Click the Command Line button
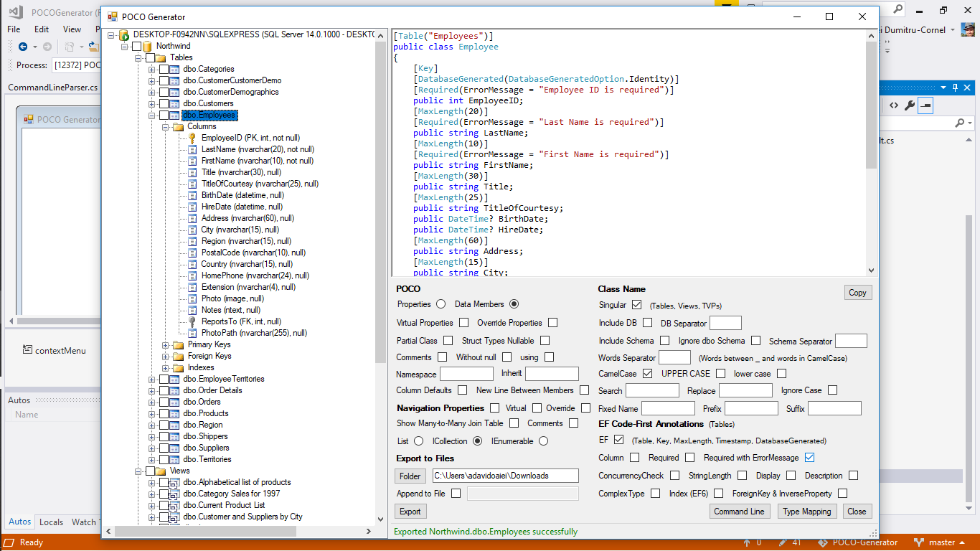This screenshot has height=551, width=980. [739, 512]
